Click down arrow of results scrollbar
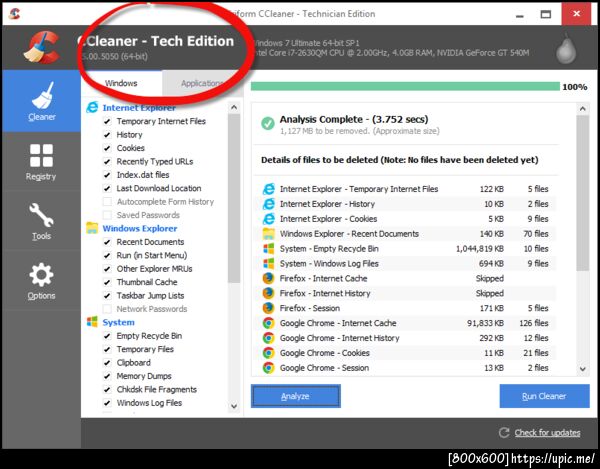 pyautogui.click(x=582, y=369)
